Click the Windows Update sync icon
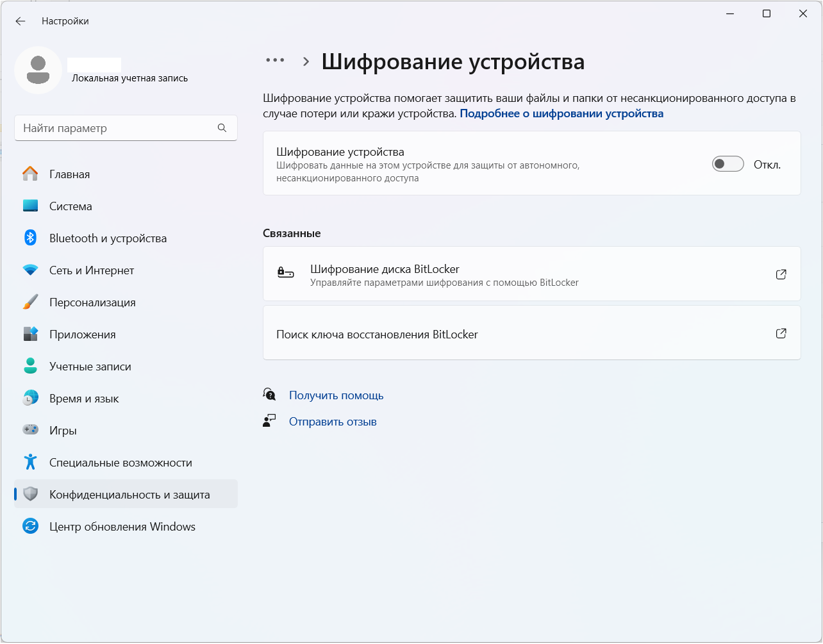The width and height of the screenshot is (823, 644). (30, 526)
